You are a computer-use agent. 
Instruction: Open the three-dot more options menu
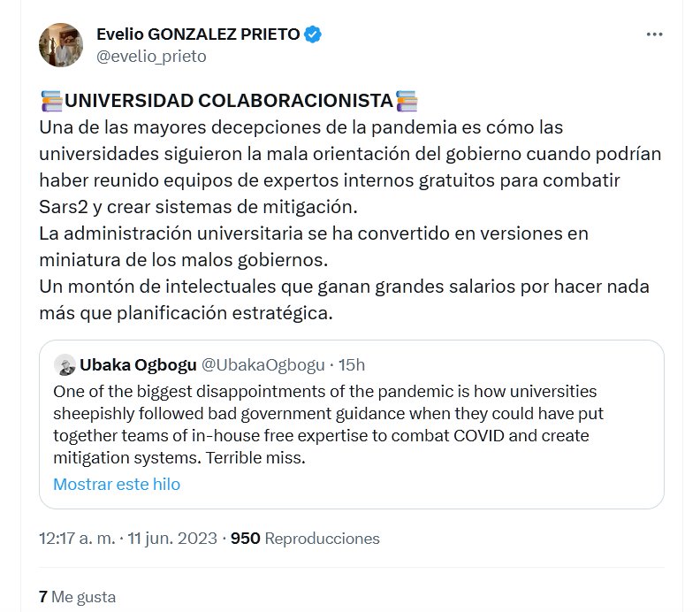tap(654, 34)
